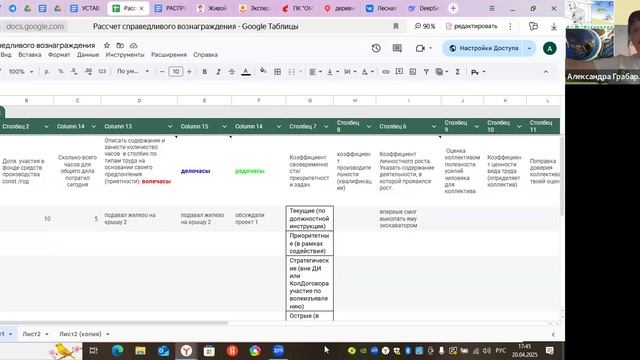The image size is (640, 360).
Task: Open the Вставка menu
Action: pos(30,55)
